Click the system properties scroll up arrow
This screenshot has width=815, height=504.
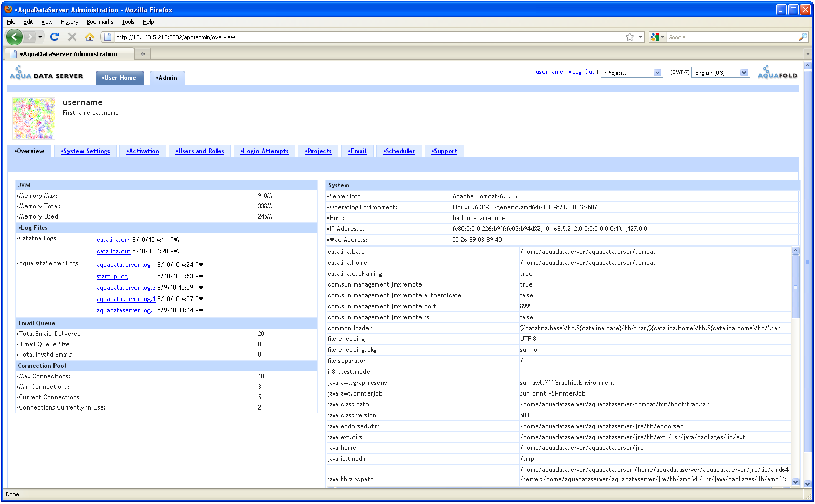click(x=795, y=251)
